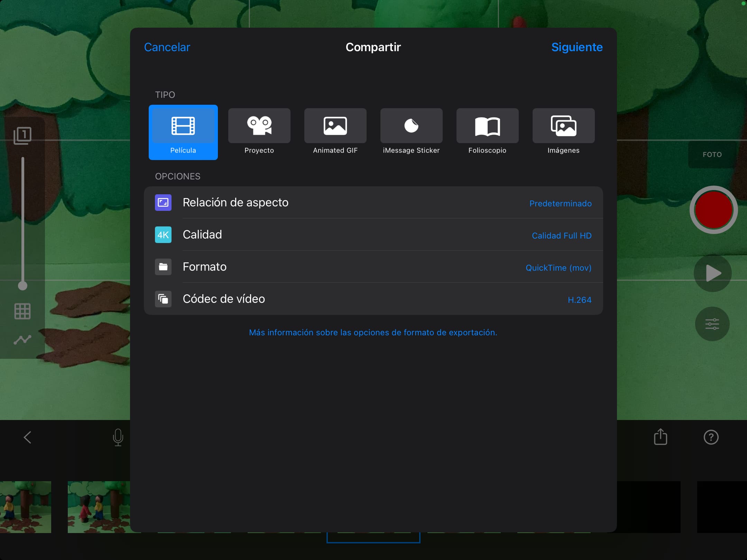This screenshot has width=747, height=560.
Task: Play the stop motion animation
Action: point(712,273)
